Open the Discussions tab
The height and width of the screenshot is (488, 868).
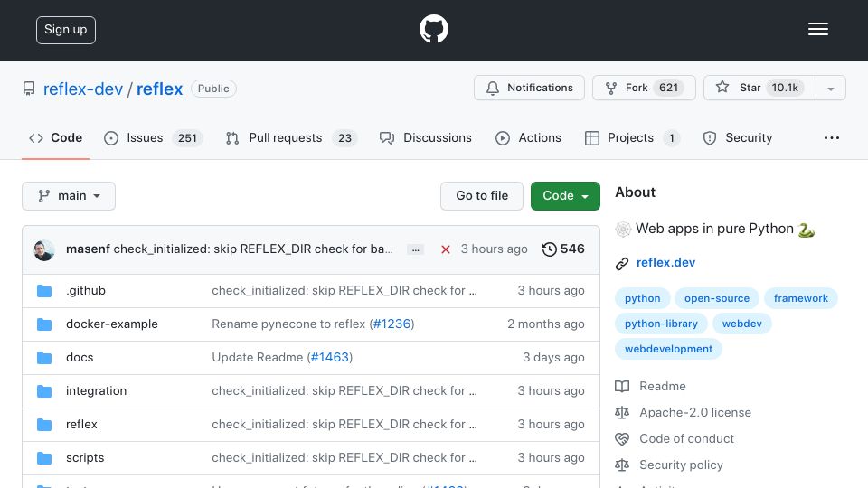(425, 137)
